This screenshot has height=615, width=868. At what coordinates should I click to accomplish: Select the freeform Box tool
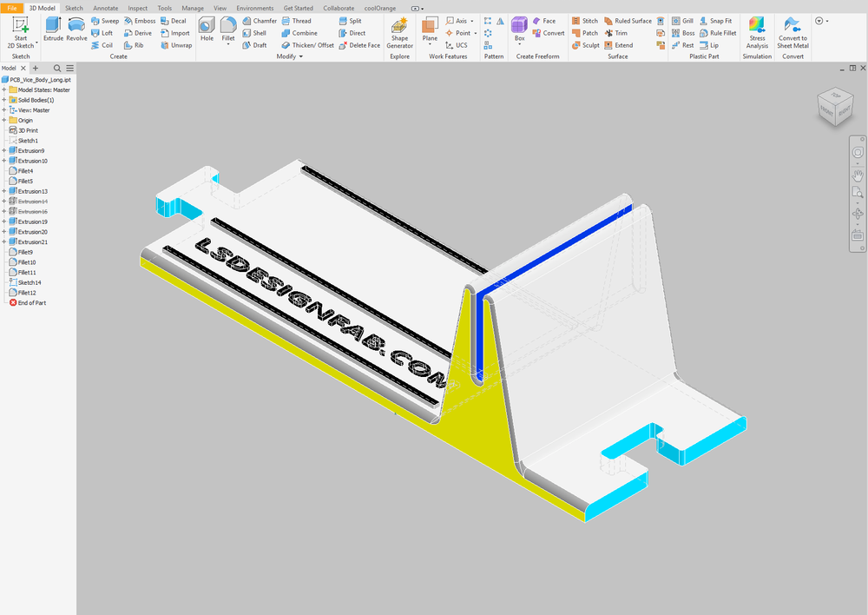(x=519, y=28)
